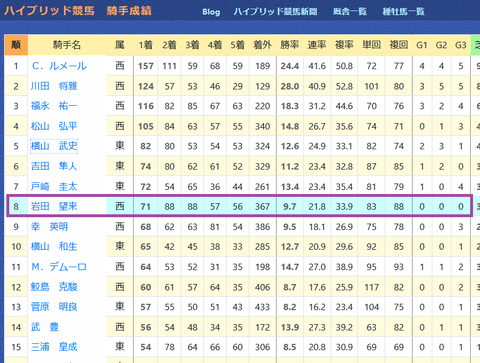Select M. デムーロ's 38.9 複率 cell
The height and width of the screenshot is (363, 480).
point(344,267)
